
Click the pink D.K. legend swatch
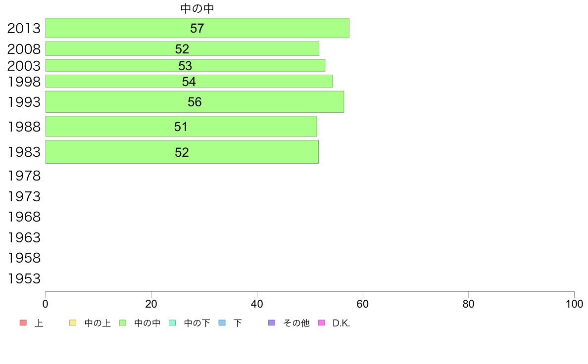click(321, 323)
